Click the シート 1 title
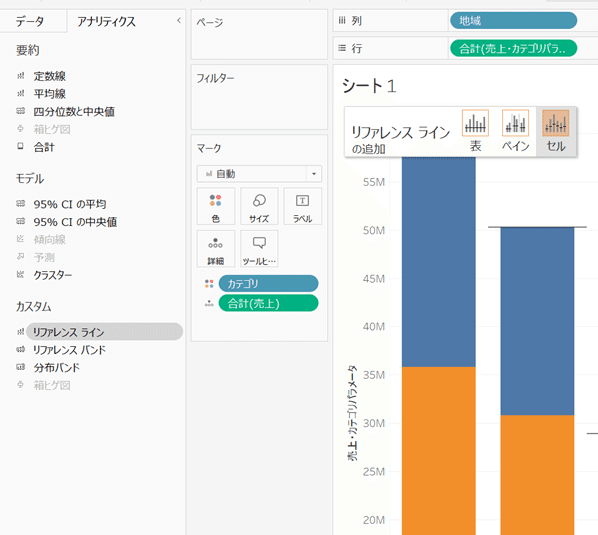598x535 pixels. point(369,86)
